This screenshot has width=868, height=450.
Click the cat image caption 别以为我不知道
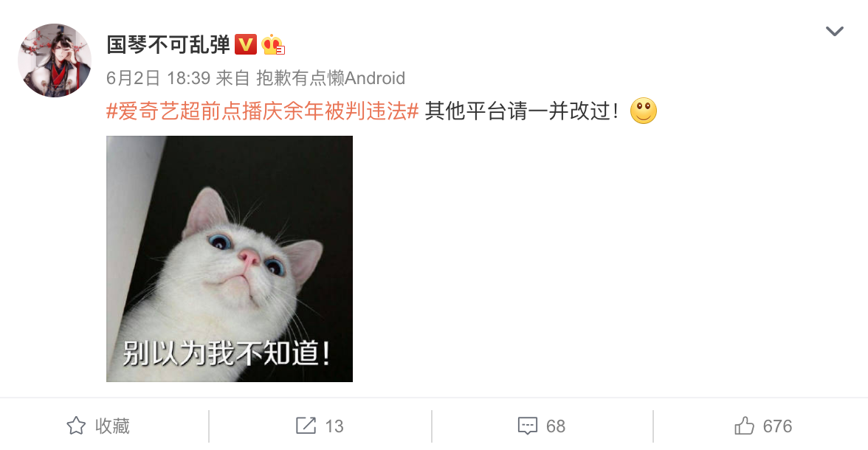click(227, 353)
